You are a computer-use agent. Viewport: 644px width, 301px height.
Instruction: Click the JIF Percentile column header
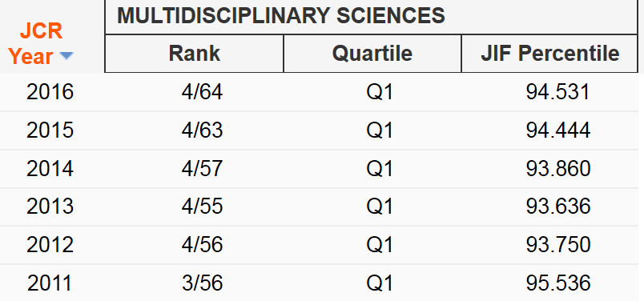pyautogui.click(x=550, y=54)
